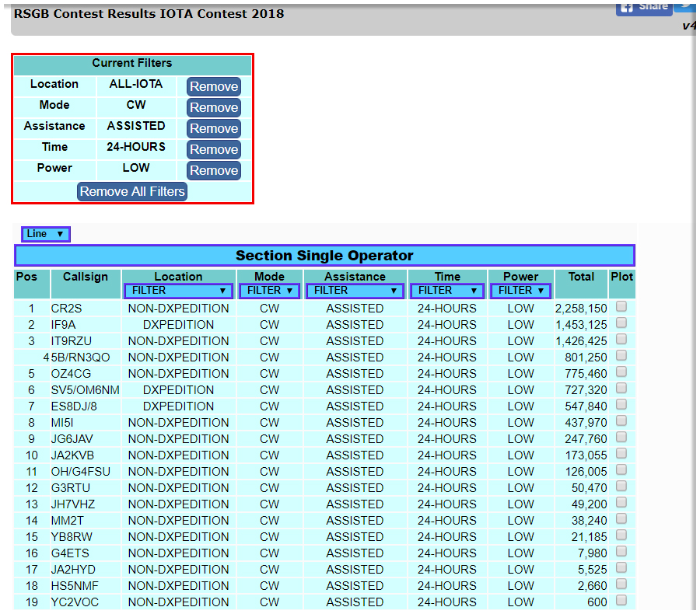
Task: Enable Plot checkbox for IT9RZU
Action: (x=621, y=340)
